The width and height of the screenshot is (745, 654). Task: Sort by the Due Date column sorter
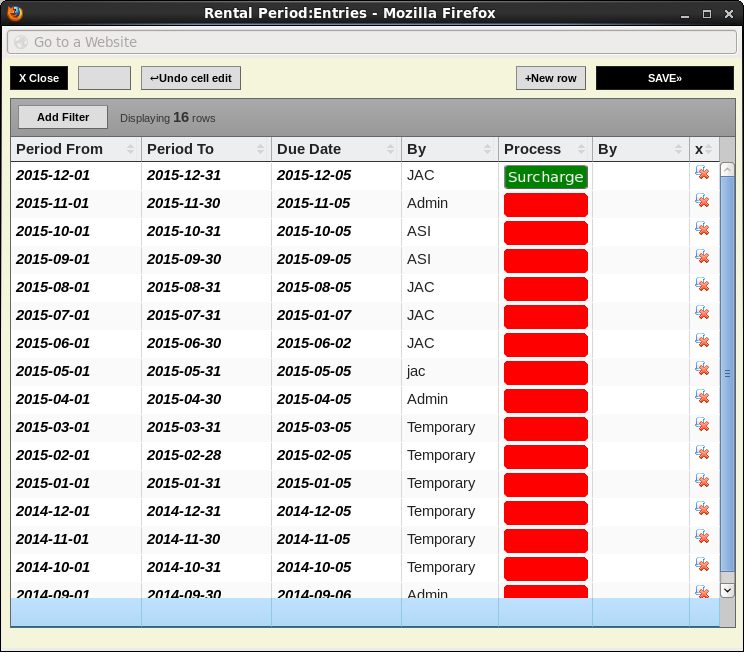click(x=390, y=149)
